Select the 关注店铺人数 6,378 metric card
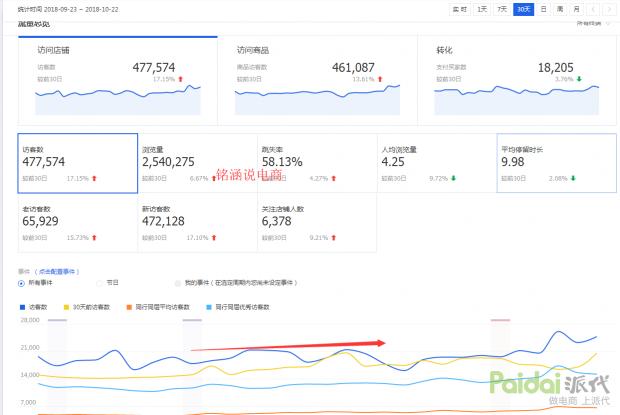This screenshot has width=620, height=415. tap(318, 223)
